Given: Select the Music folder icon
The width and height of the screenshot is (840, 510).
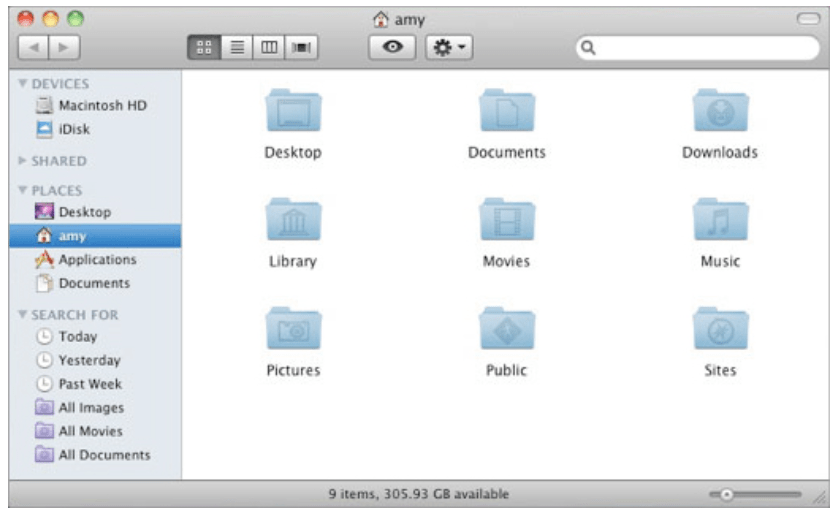Looking at the screenshot, I should [x=720, y=220].
